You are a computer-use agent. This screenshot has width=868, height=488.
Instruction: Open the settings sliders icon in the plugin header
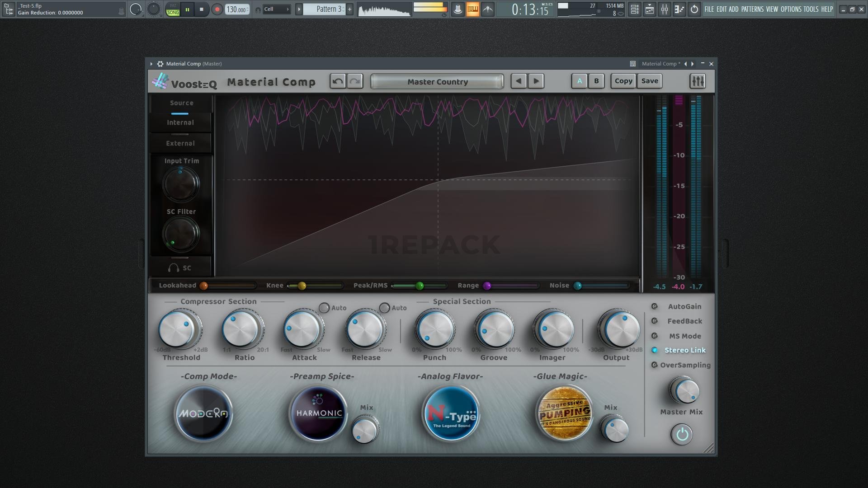point(697,81)
